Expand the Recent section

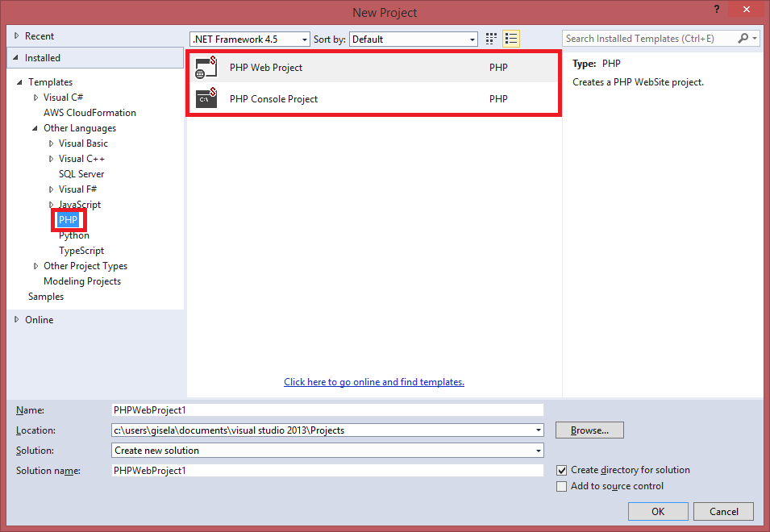point(16,35)
